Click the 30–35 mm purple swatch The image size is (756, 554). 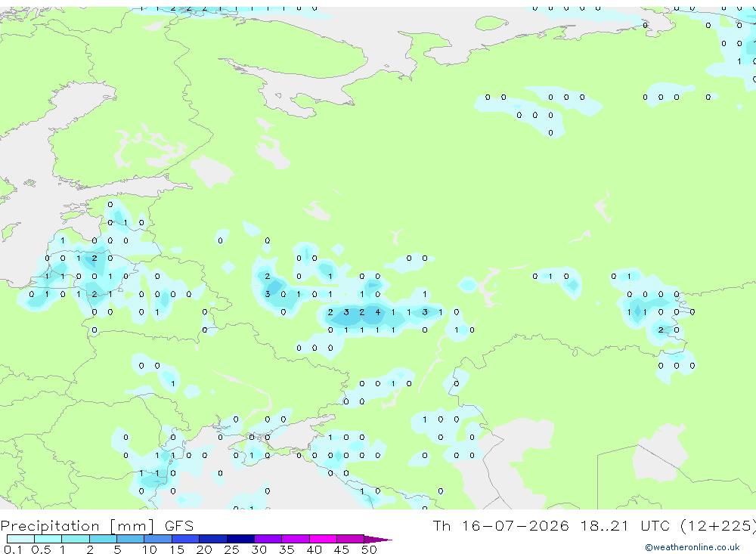pos(268,539)
